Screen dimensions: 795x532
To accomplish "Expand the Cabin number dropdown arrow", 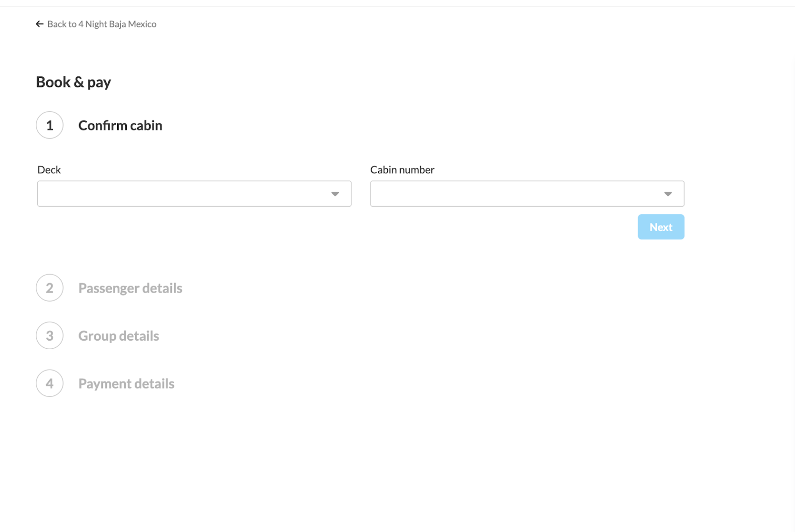I will click(x=668, y=194).
